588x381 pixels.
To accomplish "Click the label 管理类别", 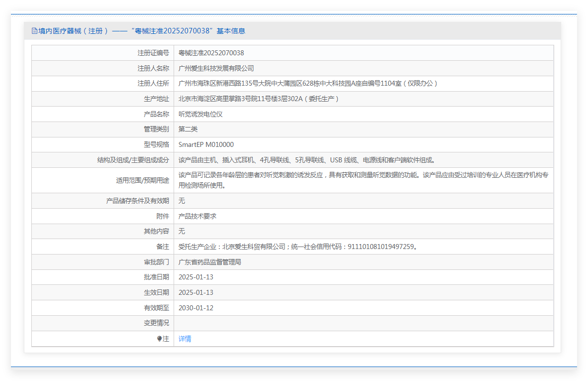I will (157, 129).
